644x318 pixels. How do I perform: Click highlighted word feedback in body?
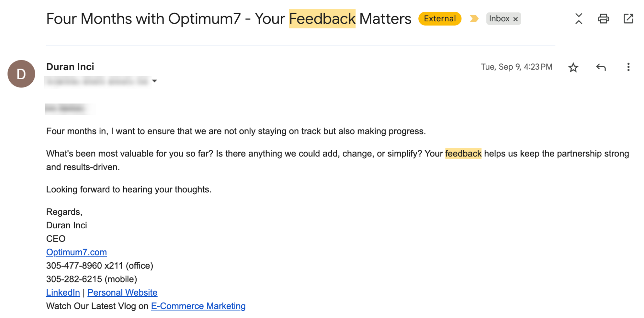click(463, 154)
